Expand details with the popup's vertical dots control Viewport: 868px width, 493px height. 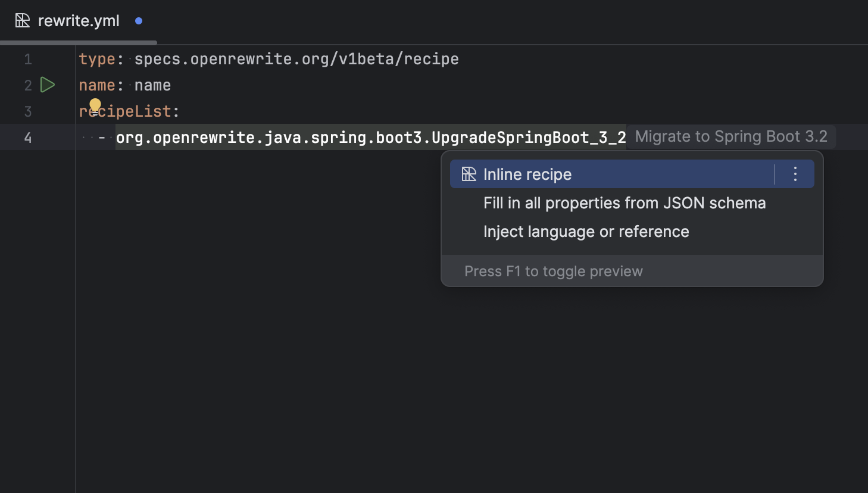pyautogui.click(x=795, y=174)
